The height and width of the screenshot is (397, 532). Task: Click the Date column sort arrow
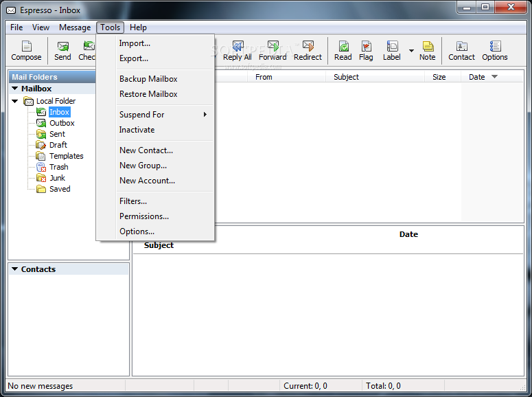(495, 77)
